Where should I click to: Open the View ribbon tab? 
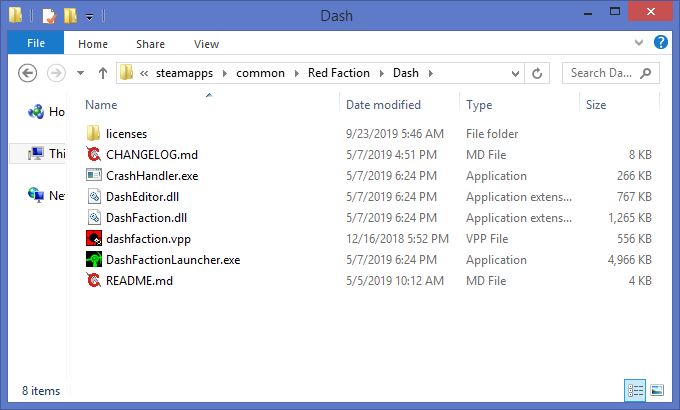coord(207,44)
